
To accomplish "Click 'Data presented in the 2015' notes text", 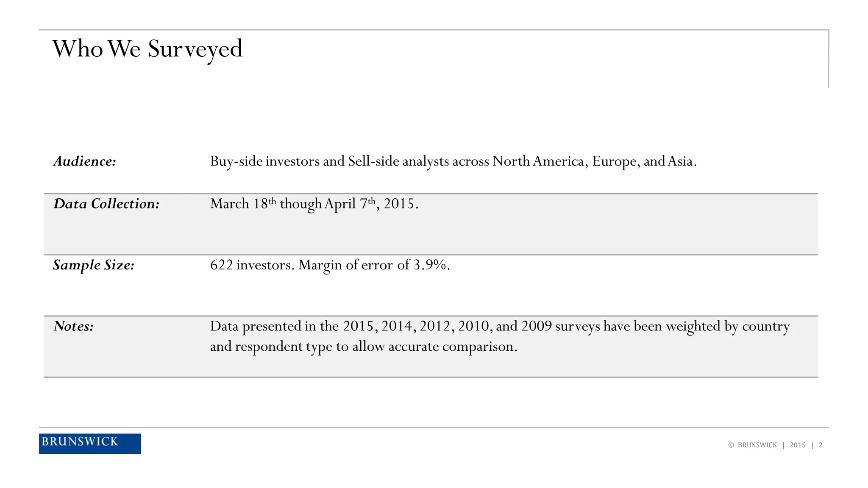I will 292,326.
